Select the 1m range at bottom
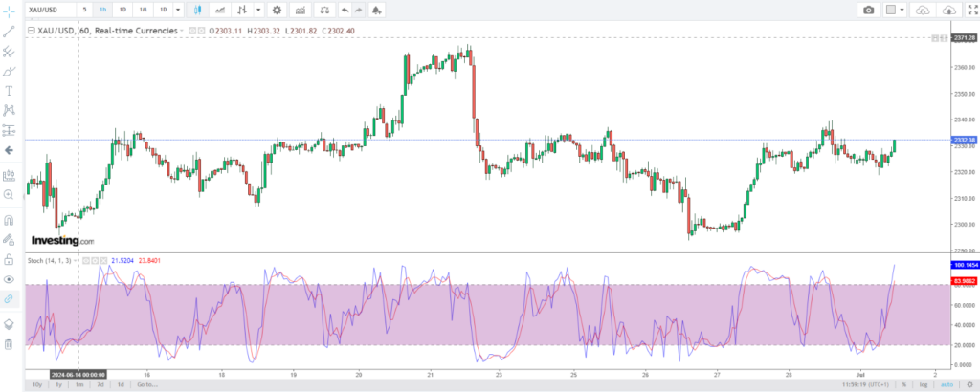The image size is (980, 392). 79,385
